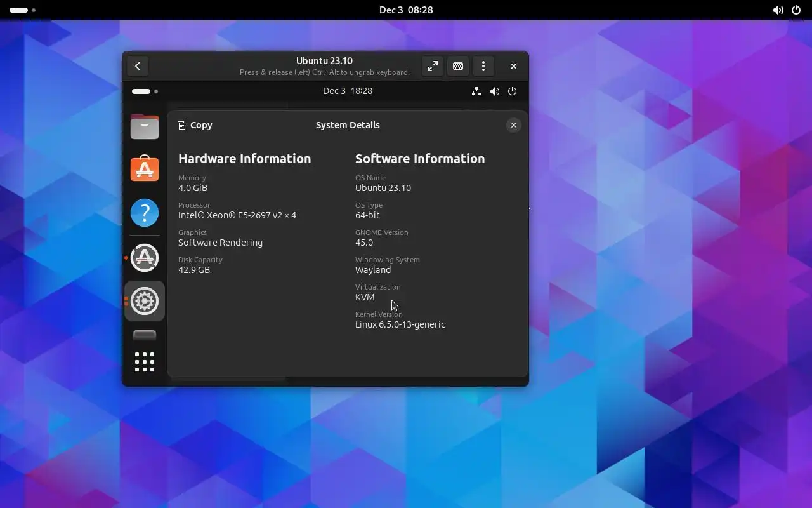Click the drive icon above the apps grid

145,335
